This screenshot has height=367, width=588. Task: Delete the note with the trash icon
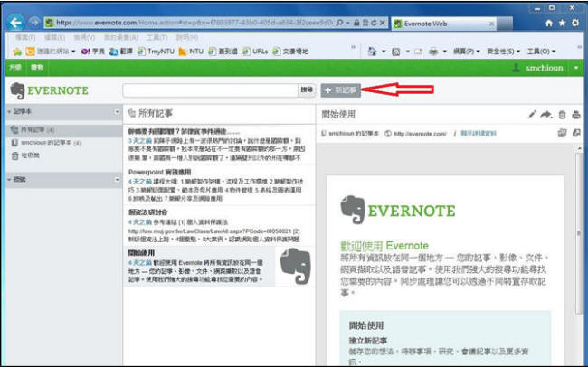tap(562, 115)
